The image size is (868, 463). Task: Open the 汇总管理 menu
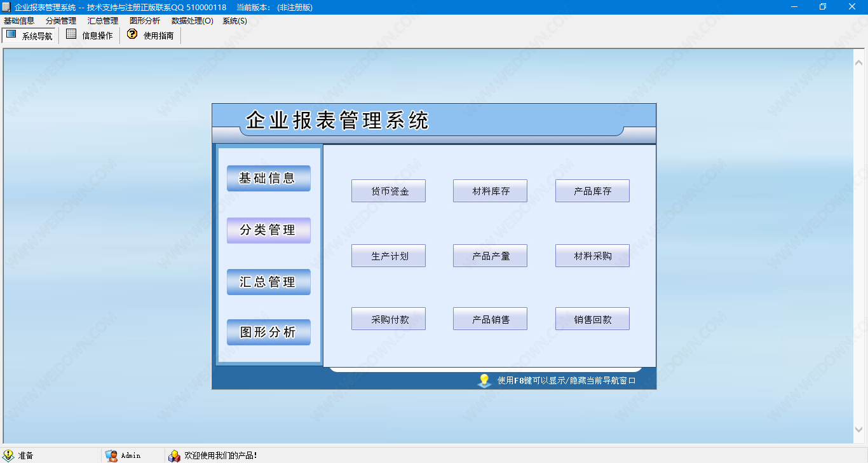click(x=103, y=20)
